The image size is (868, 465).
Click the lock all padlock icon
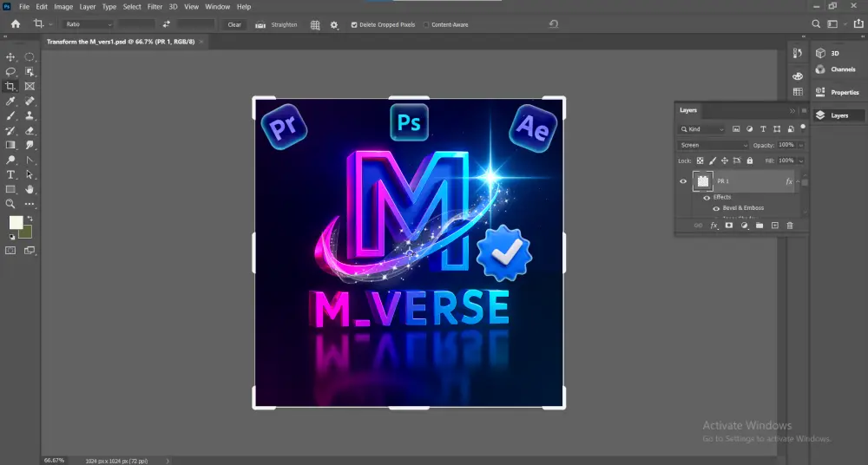749,160
